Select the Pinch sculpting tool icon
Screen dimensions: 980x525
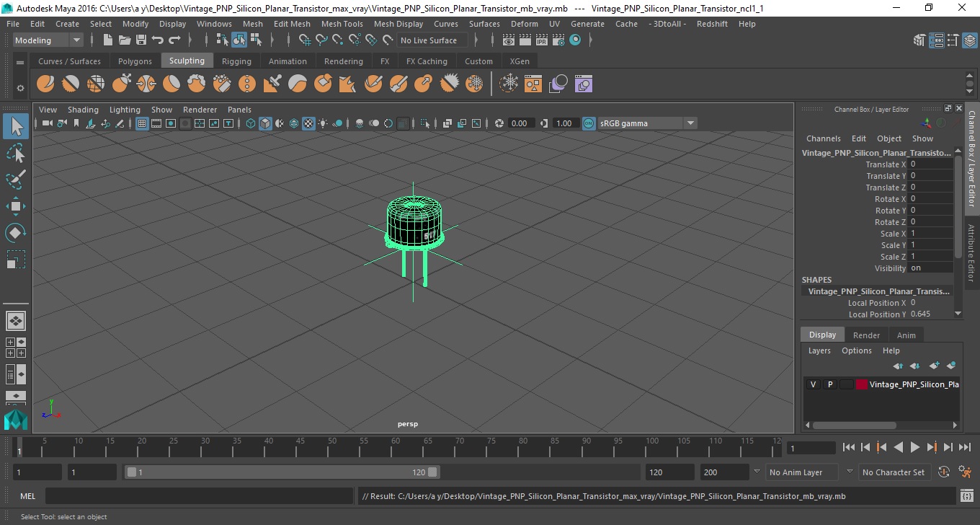(146, 84)
